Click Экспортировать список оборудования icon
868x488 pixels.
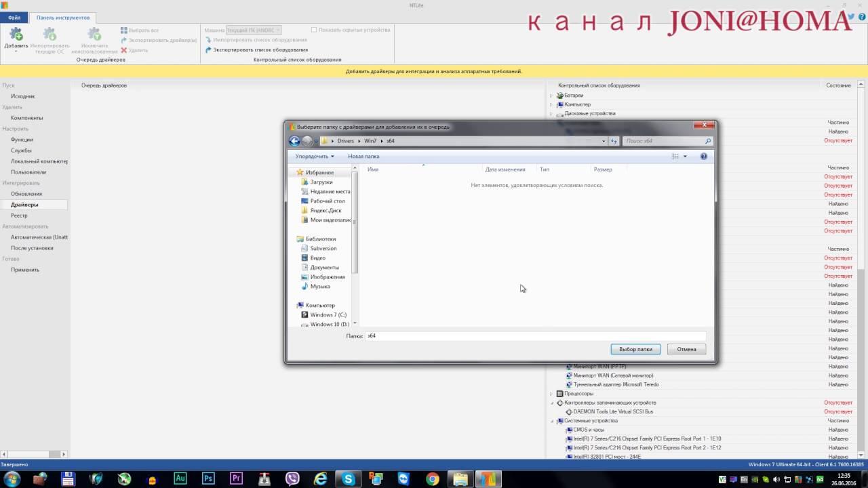(x=209, y=50)
